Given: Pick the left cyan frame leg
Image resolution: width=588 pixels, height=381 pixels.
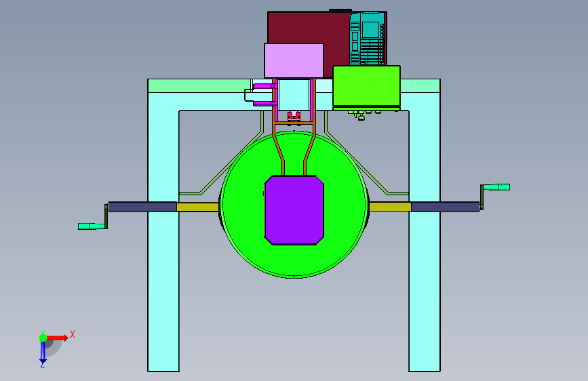Looking at the screenshot, I should (x=163, y=240).
